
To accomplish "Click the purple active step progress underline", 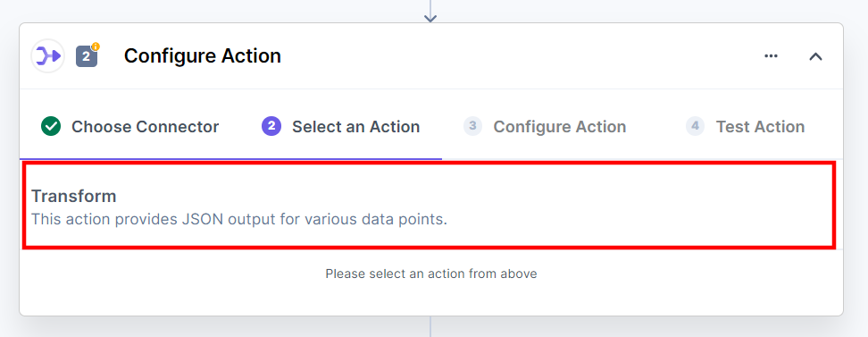I will click(x=230, y=158).
